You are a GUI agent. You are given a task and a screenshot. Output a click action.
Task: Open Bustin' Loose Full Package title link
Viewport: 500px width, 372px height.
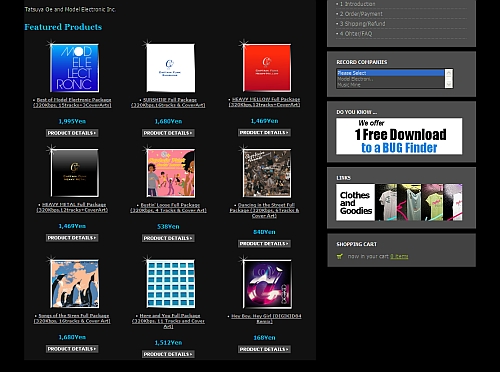[168, 208]
